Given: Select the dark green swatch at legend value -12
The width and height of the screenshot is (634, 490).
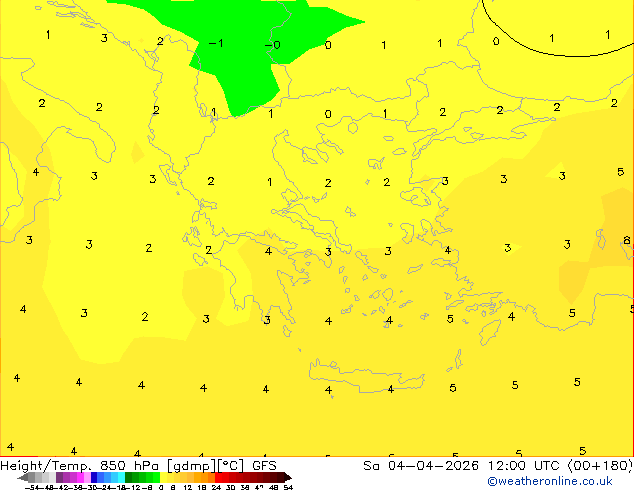Looking at the screenshot, I should [x=129, y=477].
